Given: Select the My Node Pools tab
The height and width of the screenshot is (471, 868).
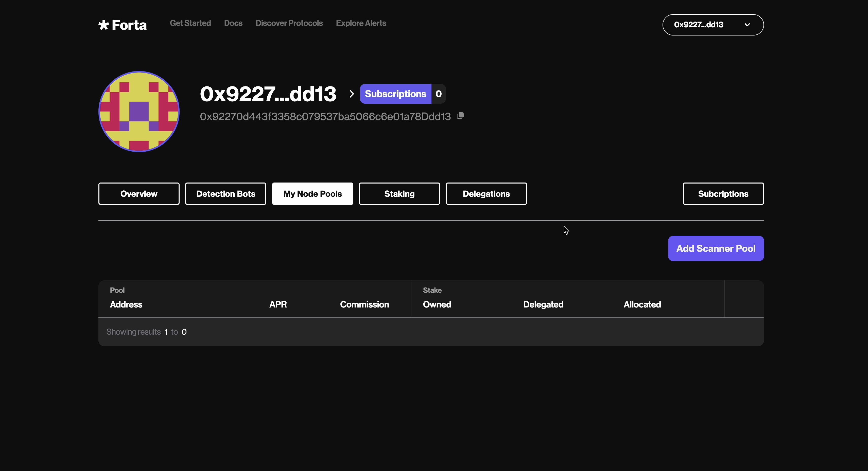Looking at the screenshot, I should tap(313, 194).
